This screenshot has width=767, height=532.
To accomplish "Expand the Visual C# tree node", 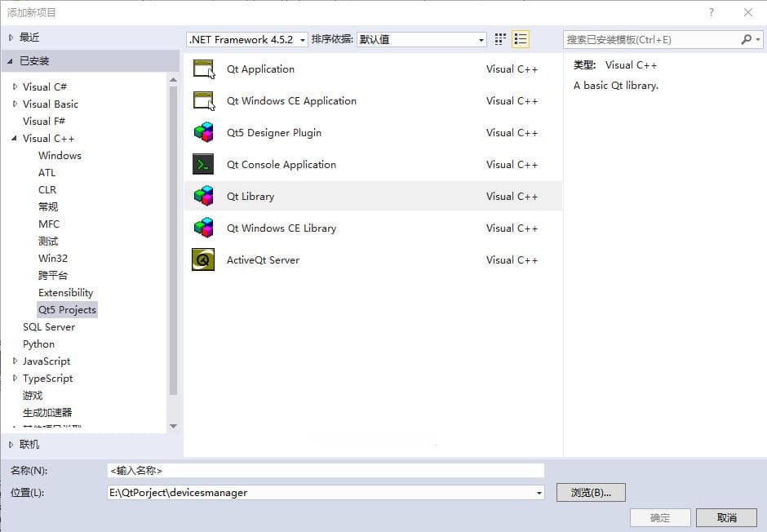I will 15,86.
